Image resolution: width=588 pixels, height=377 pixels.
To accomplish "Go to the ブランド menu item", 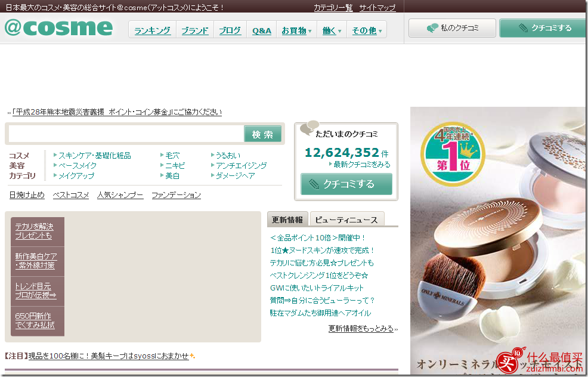I will point(194,31).
